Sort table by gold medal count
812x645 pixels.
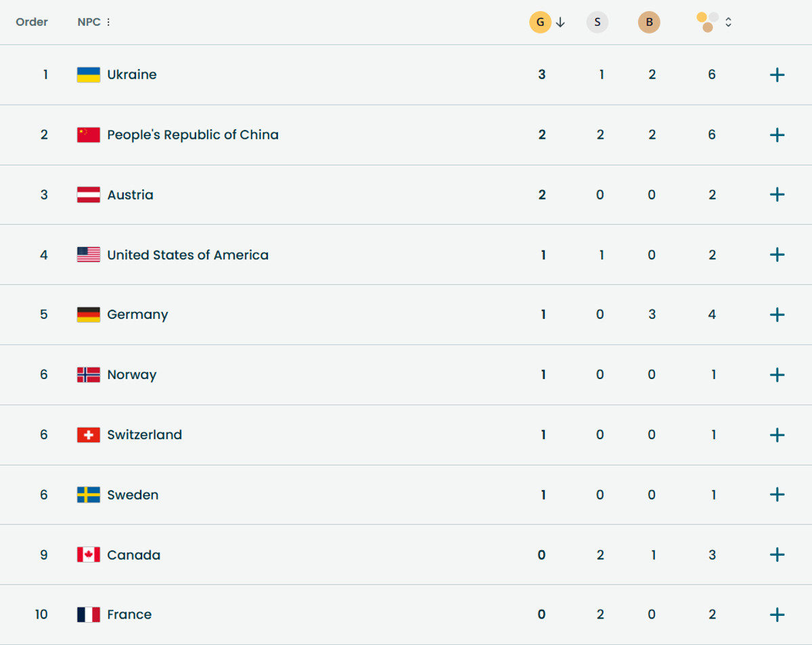tap(540, 22)
